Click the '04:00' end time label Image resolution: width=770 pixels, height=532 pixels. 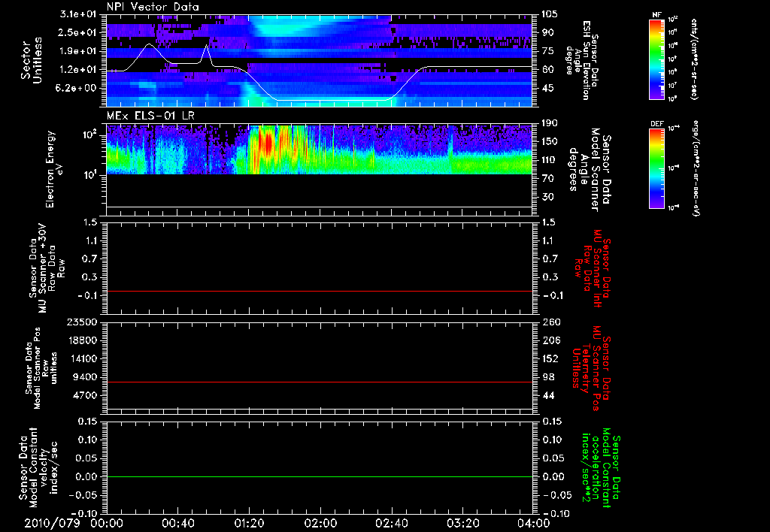click(533, 523)
